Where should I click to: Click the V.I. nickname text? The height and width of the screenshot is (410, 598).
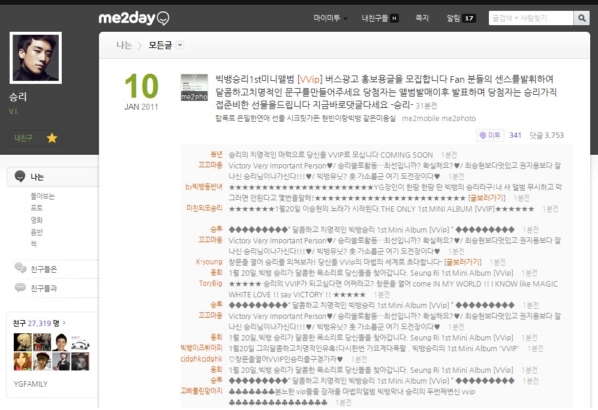pyautogui.click(x=14, y=111)
